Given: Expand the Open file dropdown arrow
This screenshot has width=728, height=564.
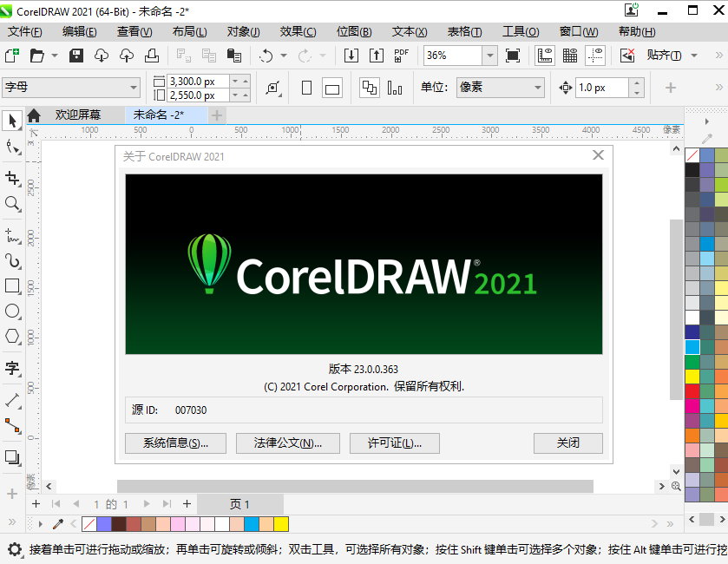Looking at the screenshot, I should point(55,56).
